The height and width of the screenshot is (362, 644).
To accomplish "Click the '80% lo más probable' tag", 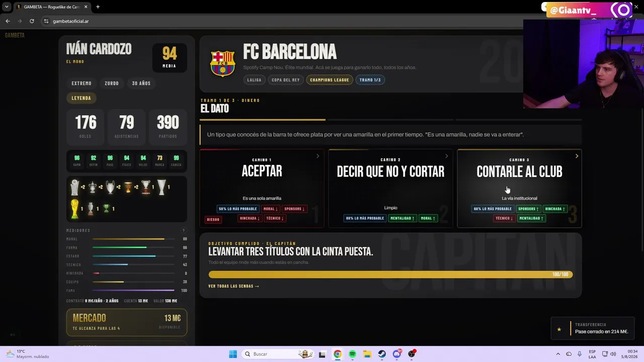I will [x=365, y=218].
